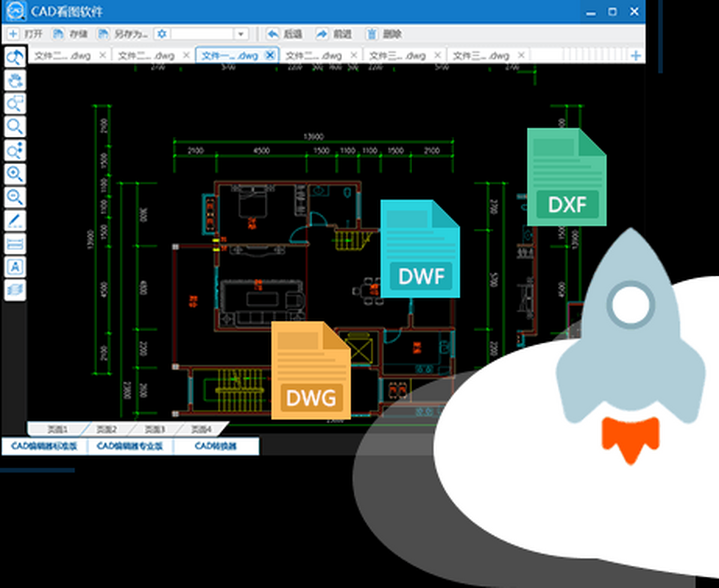Toggle the settings gear in the search box
The height and width of the screenshot is (588, 719).
tap(161, 34)
